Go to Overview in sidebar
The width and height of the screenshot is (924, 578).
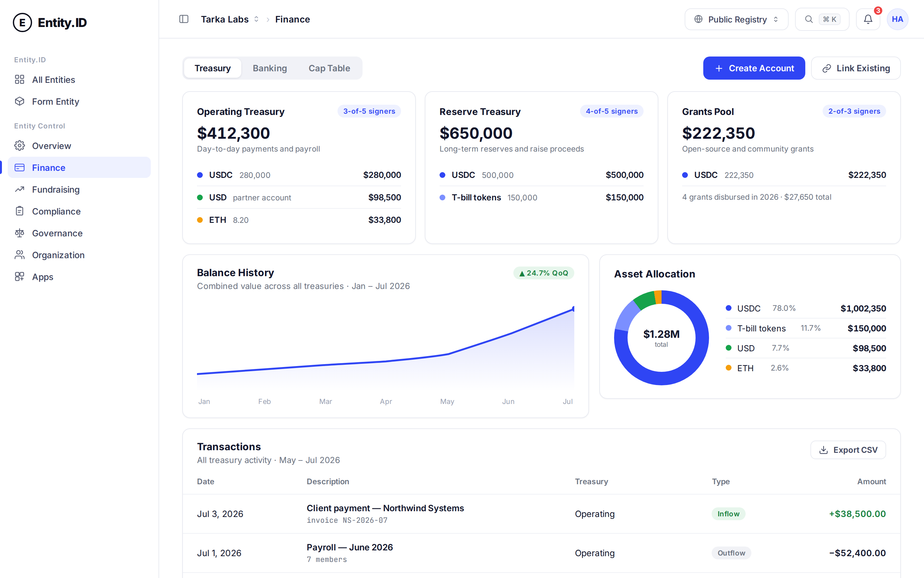pyautogui.click(x=79, y=146)
